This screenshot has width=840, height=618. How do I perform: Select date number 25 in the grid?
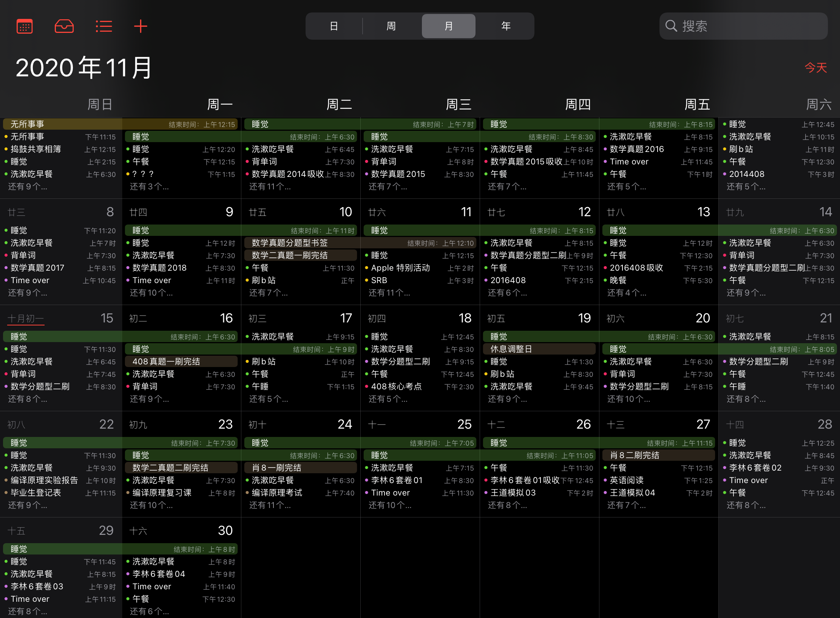[464, 424]
